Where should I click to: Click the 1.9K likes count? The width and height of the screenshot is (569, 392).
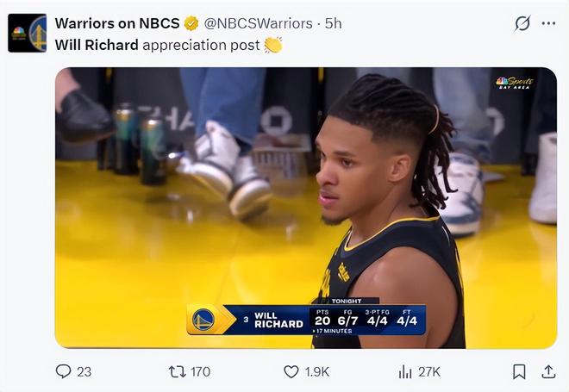click(x=318, y=371)
